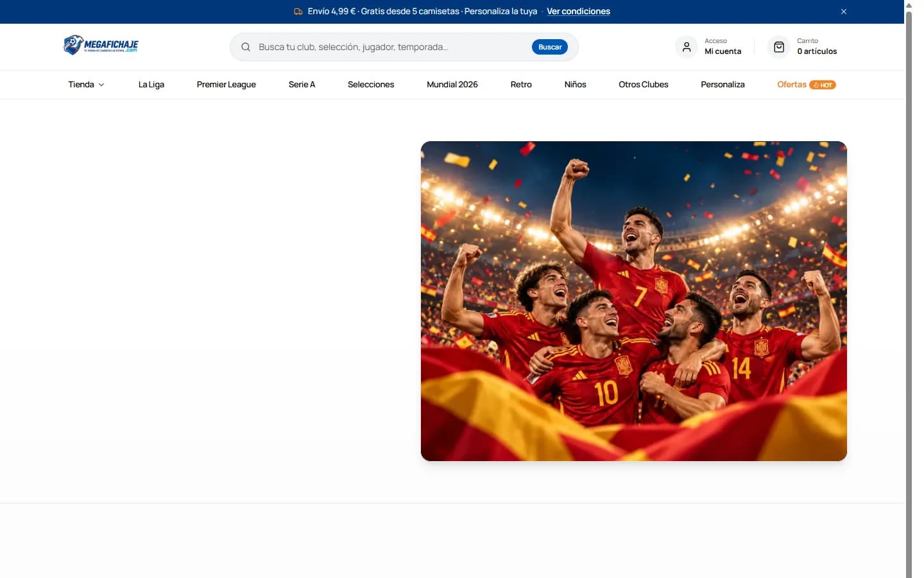This screenshot has width=924, height=578.
Task: Open the account user icon
Action: pos(687,47)
